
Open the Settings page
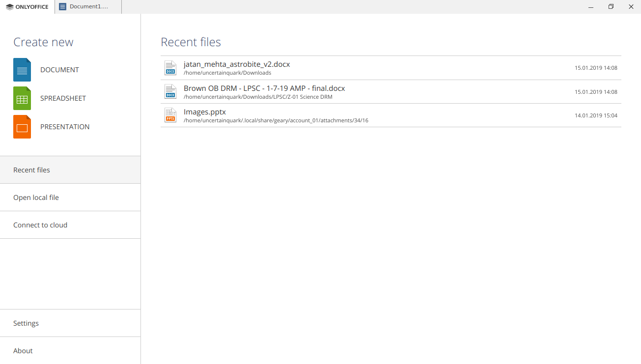[x=26, y=323]
